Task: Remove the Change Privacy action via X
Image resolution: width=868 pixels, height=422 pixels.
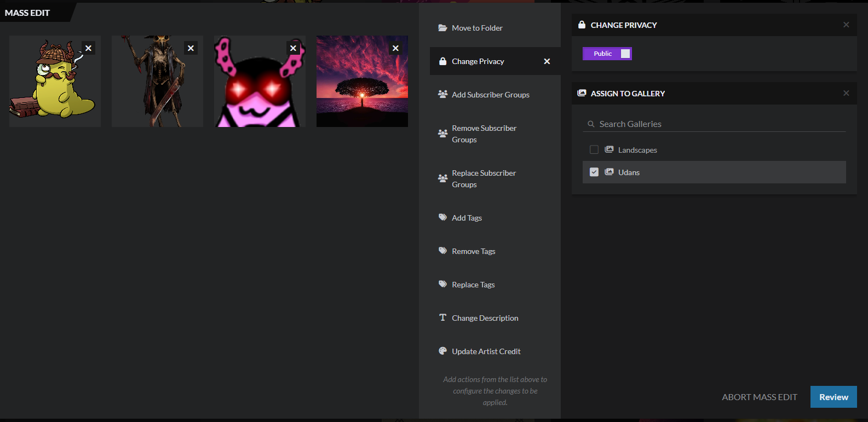Action: 547,61
